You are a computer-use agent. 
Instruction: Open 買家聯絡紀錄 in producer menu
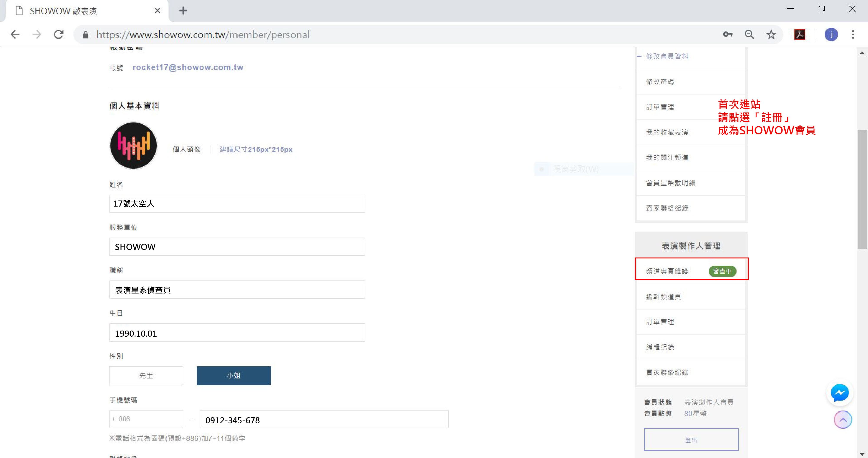click(667, 372)
